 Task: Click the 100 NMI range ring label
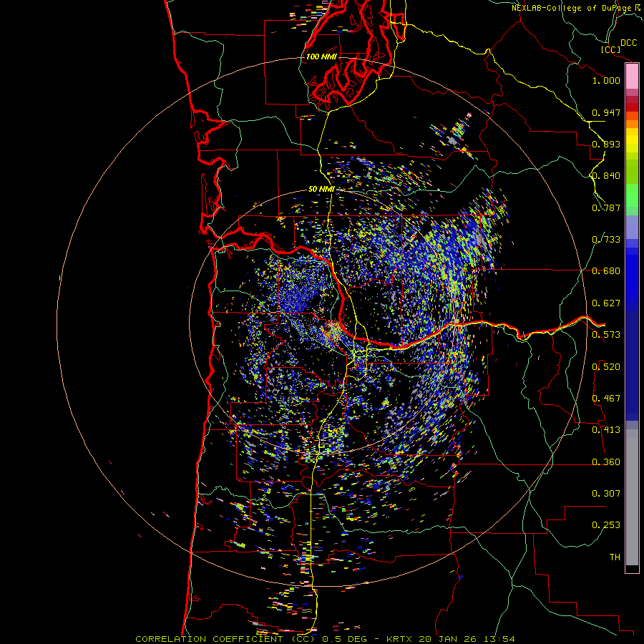tap(321, 57)
